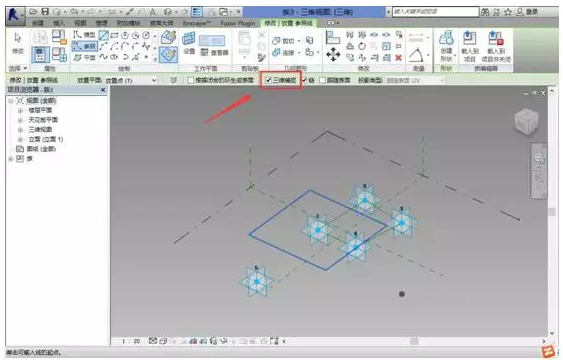Activate Draw on Face option icon

(168, 37)
